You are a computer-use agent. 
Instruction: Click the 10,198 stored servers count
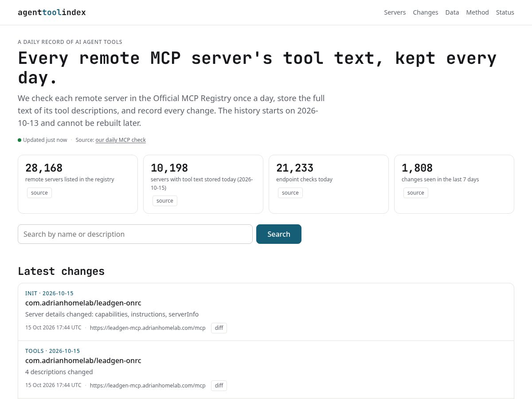coord(169,168)
